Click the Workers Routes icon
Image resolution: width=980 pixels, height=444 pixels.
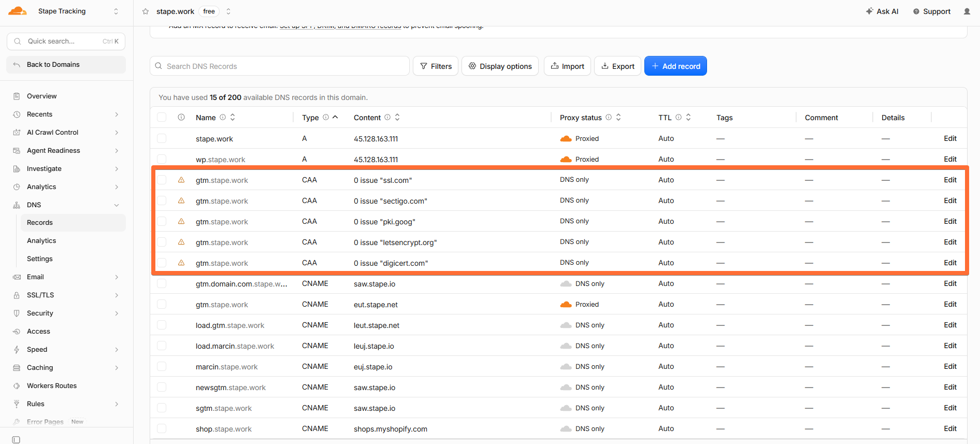pyautogui.click(x=17, y=386)
